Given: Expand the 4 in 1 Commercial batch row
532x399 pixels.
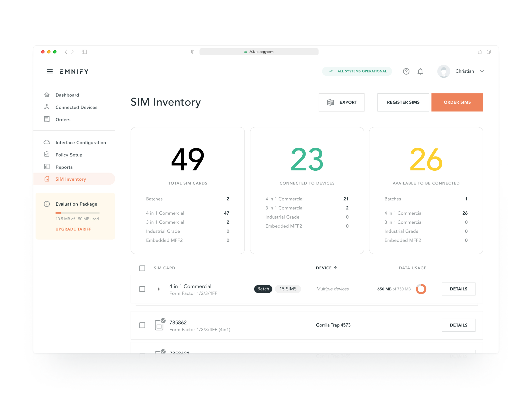Looking at the screenshot, I should pyautogui.click(x=159, y=289).
